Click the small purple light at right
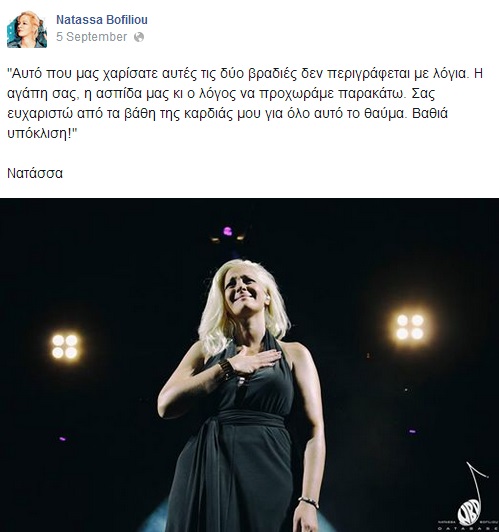 (412, 431)
